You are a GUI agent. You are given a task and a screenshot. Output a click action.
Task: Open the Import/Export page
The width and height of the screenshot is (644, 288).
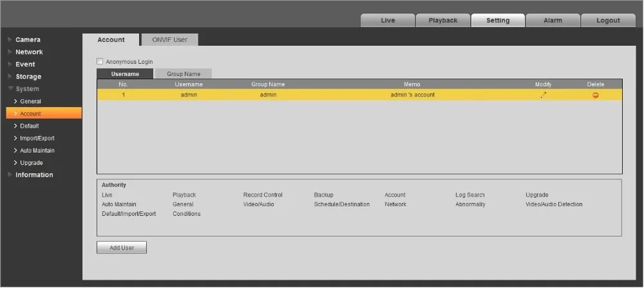[x=37, y=138]
